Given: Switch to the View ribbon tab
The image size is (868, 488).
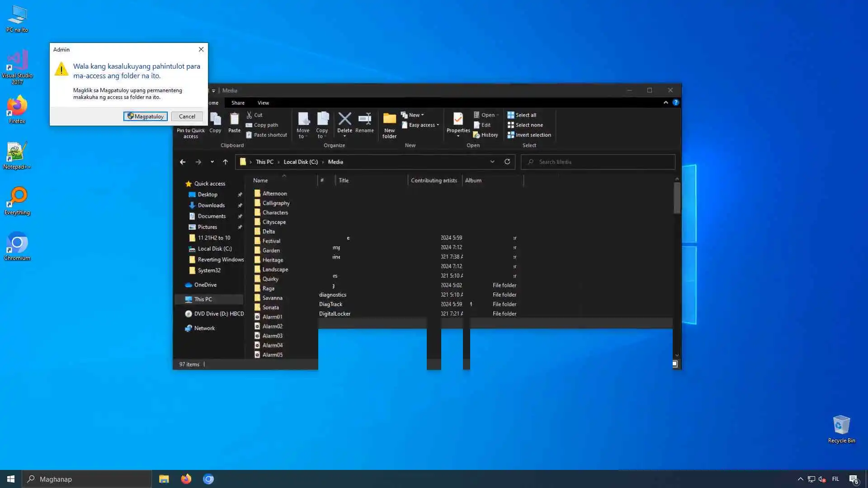Looking at the screenshot, I should point(263,103).
